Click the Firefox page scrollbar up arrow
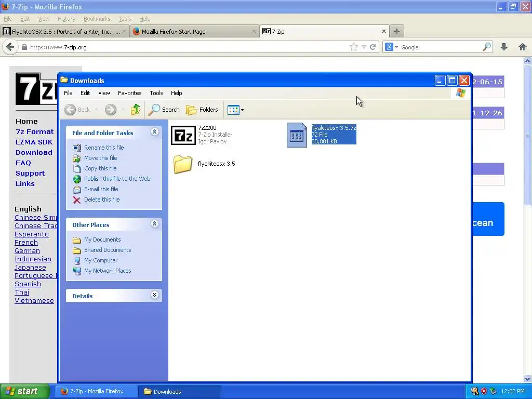Viewport: 532px width, 399px height. [x=528, y=61]
